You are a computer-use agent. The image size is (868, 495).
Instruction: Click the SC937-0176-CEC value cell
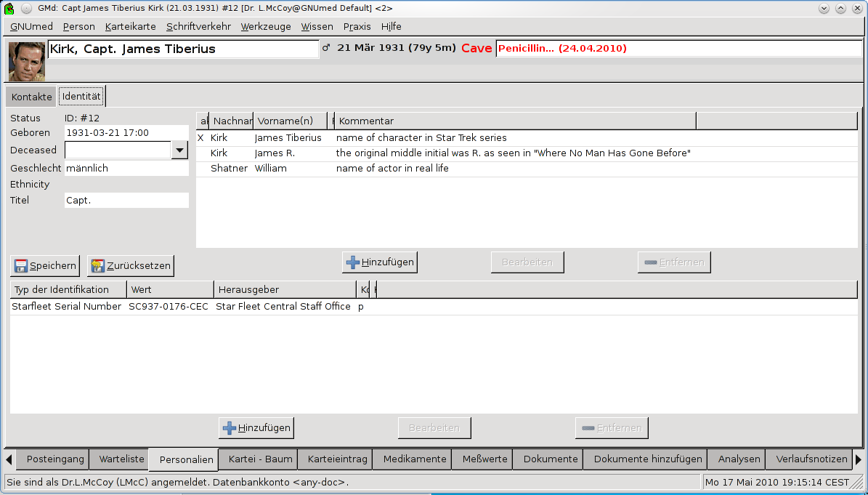click(x=169, y=307)
